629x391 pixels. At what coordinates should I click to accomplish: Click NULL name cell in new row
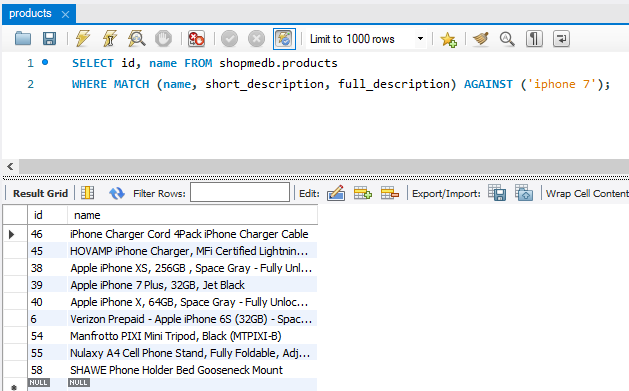(x=78, y=383)
